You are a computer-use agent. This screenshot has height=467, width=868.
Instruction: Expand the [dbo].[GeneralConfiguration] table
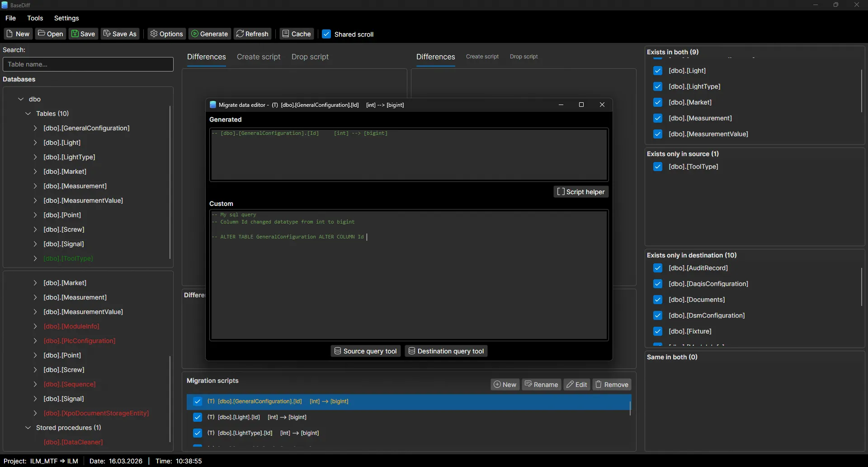[x=36, y=129]
